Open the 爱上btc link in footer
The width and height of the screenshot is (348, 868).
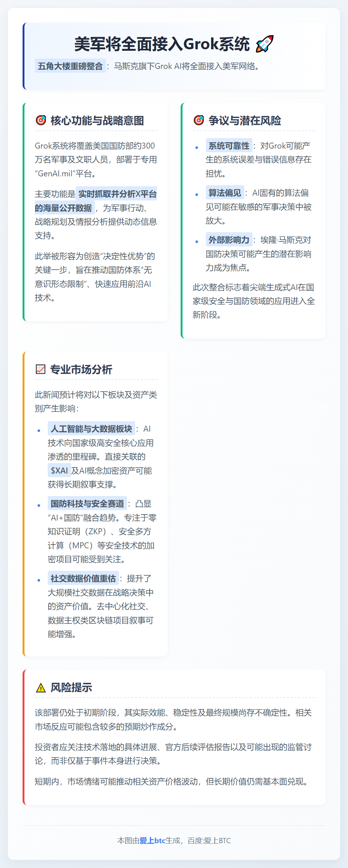152,841
